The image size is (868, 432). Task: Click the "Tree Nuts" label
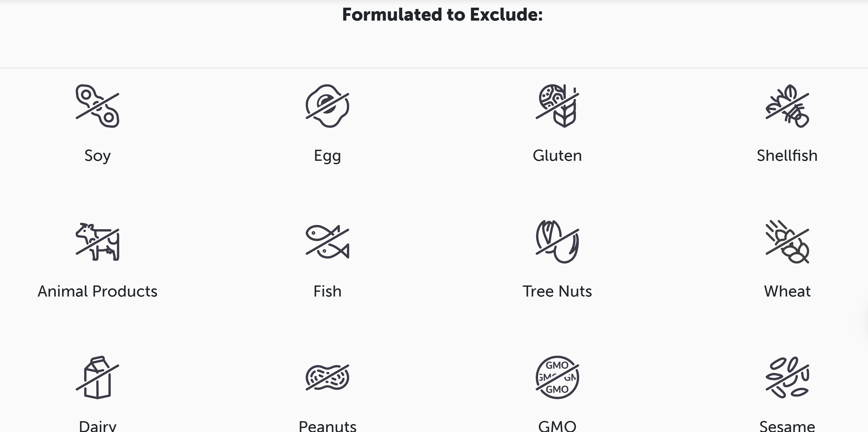(557, 291)
